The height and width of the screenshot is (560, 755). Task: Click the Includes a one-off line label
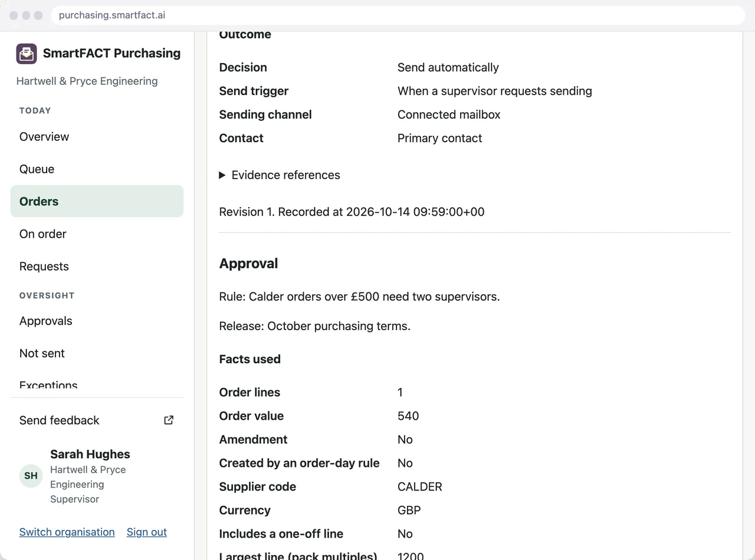point(281,534)
